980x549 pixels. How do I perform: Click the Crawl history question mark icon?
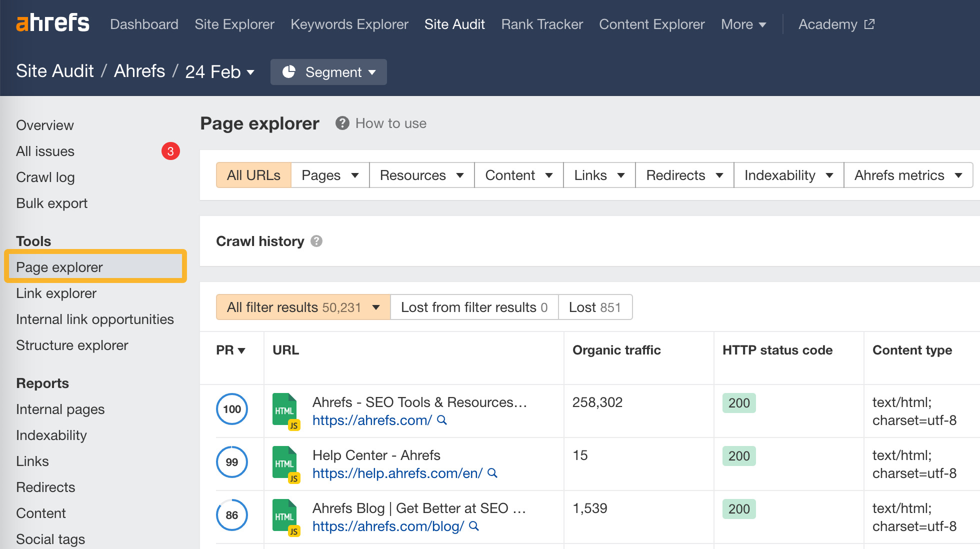[317, 241]
